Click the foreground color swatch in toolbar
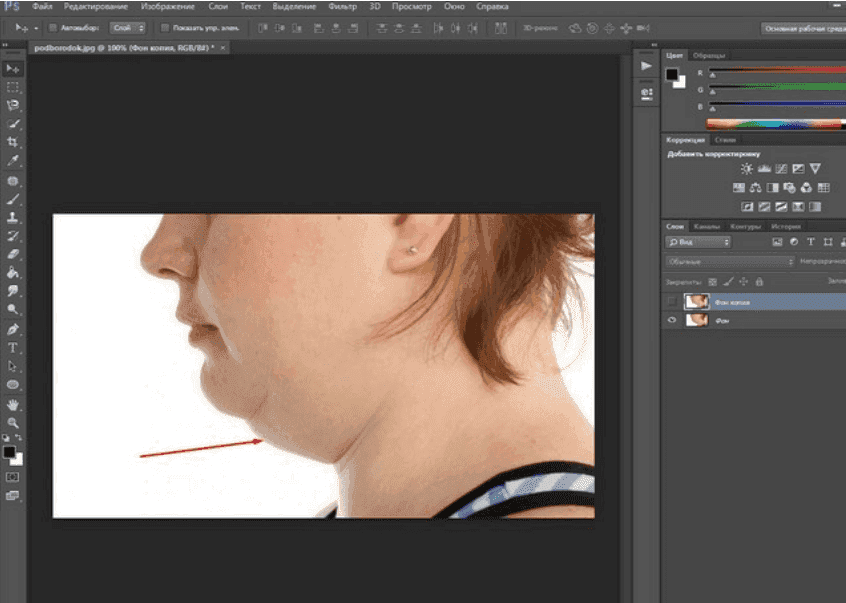 [9, 453]
